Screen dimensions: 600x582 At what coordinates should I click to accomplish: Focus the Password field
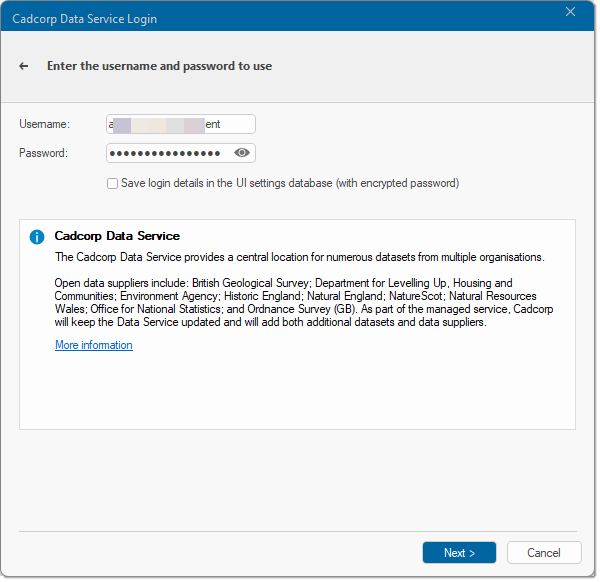click(x=181, y=153)
